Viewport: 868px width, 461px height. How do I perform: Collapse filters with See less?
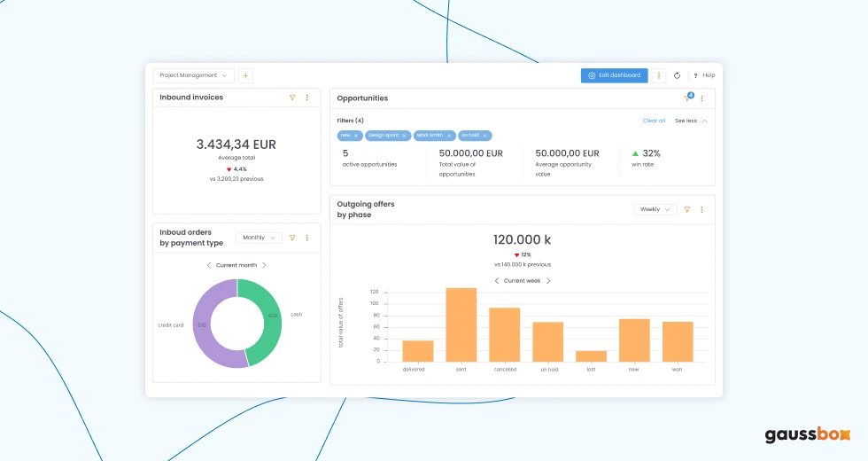pyautogui.click(x=691, y=121)
